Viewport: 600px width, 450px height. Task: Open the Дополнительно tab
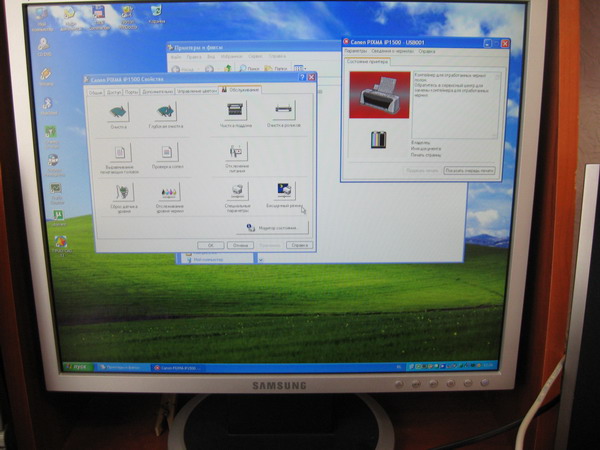(x=157, y=91)
